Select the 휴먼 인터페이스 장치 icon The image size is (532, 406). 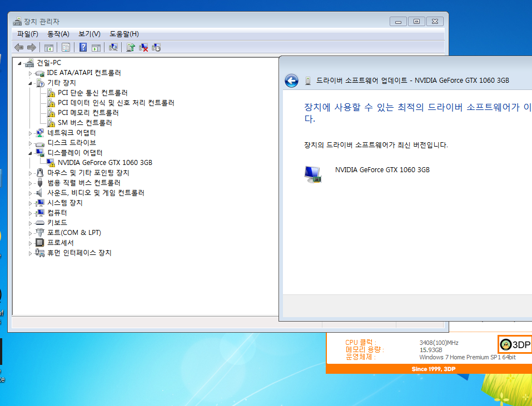coord(40,253)
